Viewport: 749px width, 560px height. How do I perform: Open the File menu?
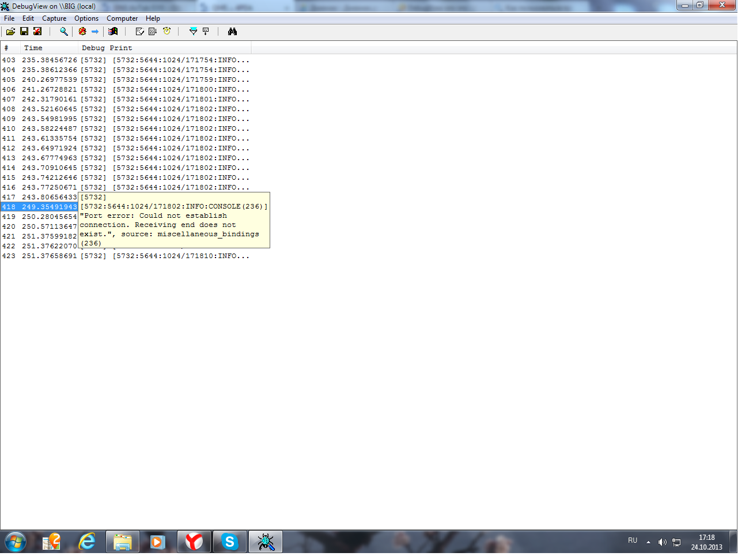(x=9, y=18)
